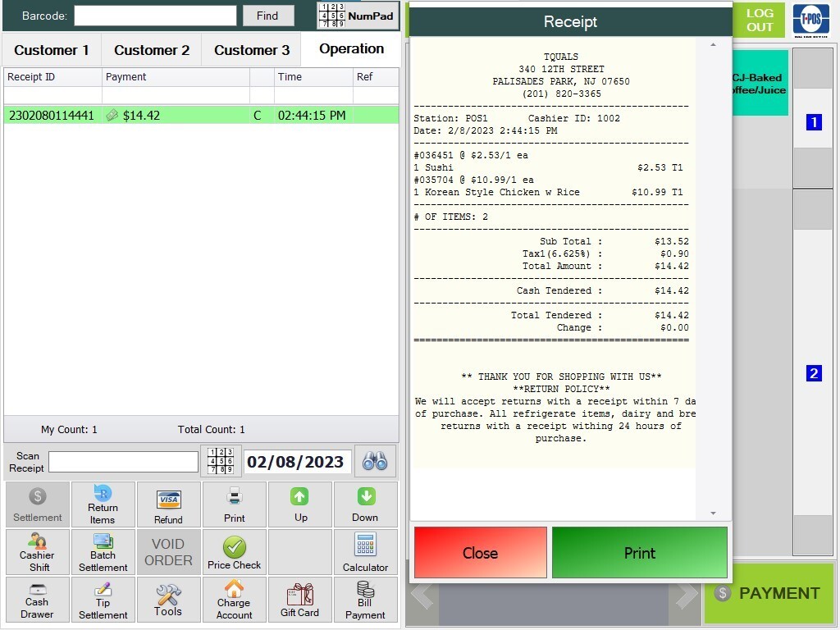The image size is (840, 630).
Task: Open Settlement function
Action: click(x=38, y=504)
